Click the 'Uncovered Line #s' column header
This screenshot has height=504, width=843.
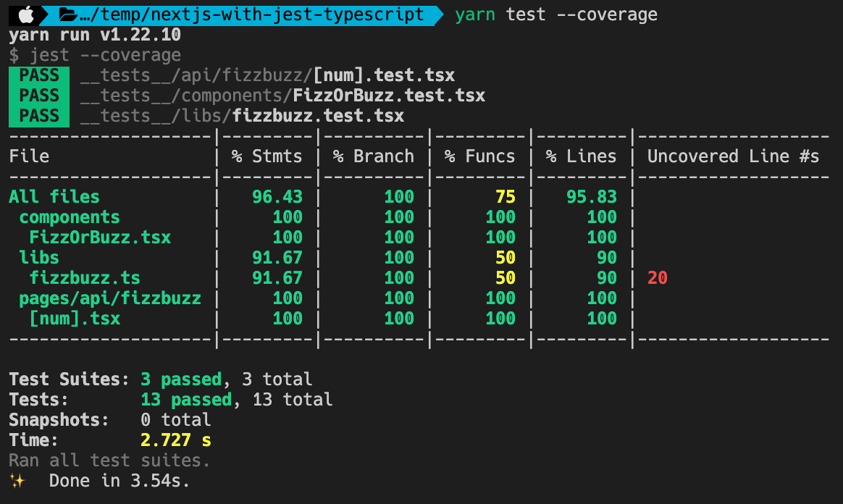(x=734, y=156)
